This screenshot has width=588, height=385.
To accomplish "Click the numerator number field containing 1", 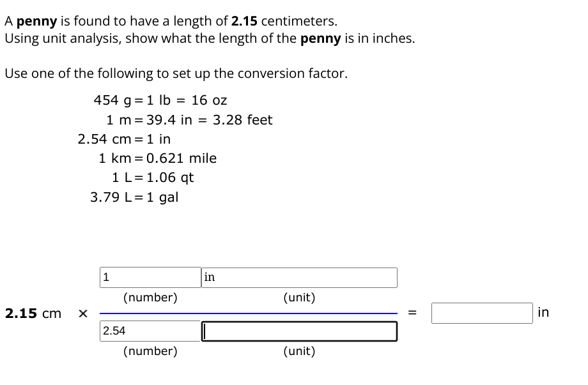I will (149, 277).
